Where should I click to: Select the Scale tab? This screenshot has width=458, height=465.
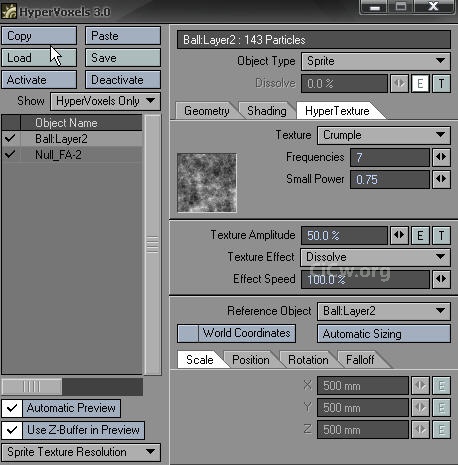click(x=200, y=360)
